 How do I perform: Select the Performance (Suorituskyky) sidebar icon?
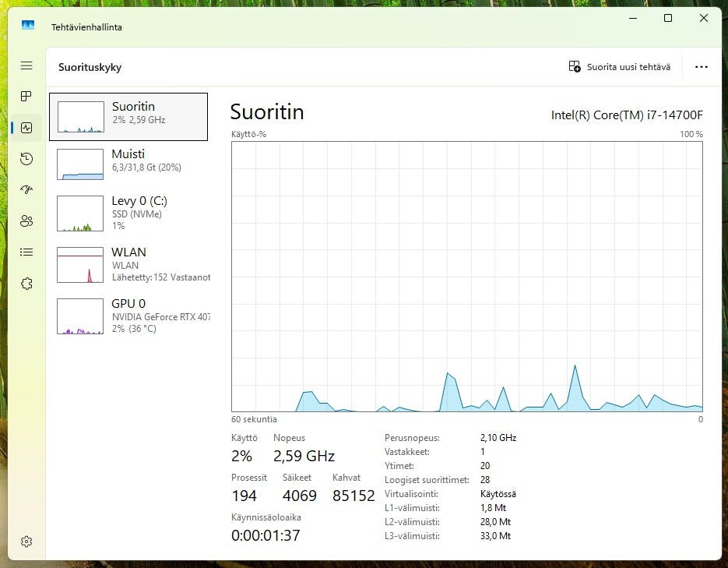click(26, 128)
